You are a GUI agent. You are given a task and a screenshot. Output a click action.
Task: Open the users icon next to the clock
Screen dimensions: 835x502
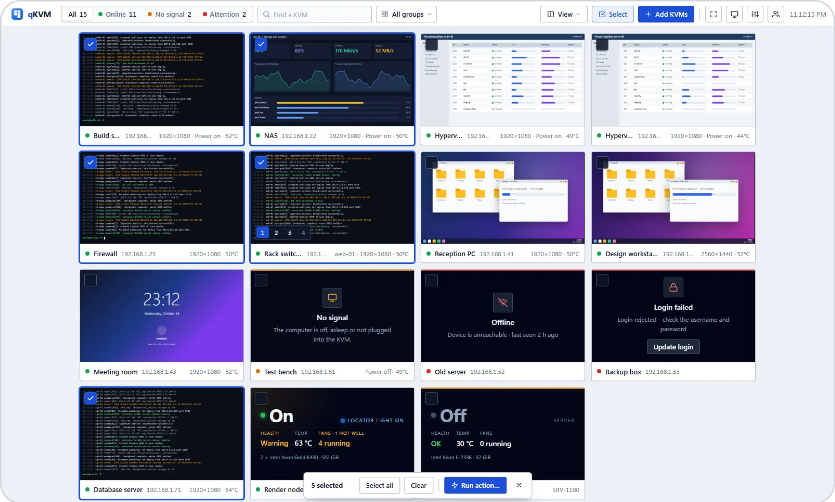pyautogui.click(x=776, y=14)
